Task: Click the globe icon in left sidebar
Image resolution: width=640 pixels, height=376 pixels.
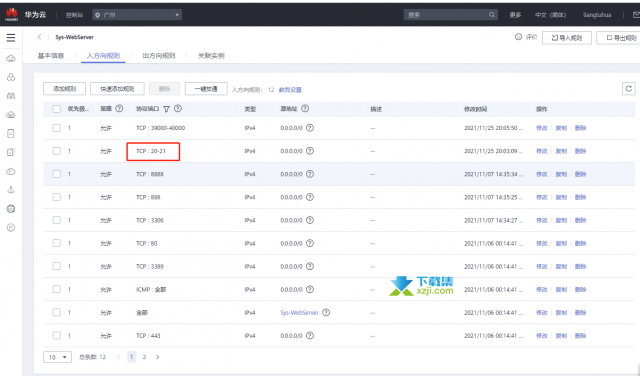Action: click(x=11, y=209)
